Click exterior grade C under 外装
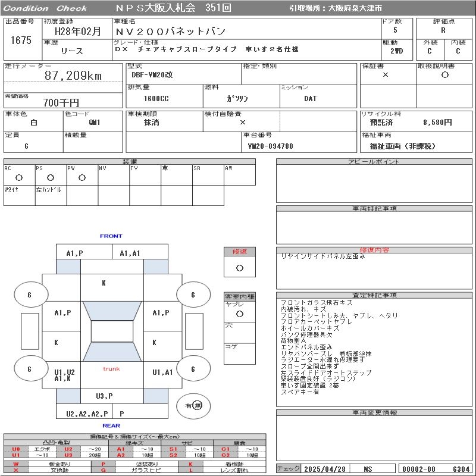This screenshot has height=476, width=476. click(x=430, y=51)
